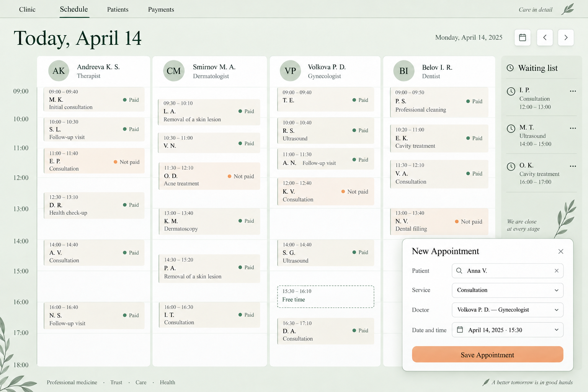Open the Patients tab
Screen dimensions: 588x392
pyautogui.click(x=118, y=10)
